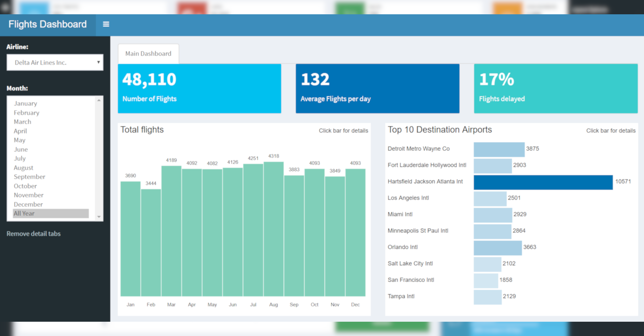Screen dimensions: 644x336
Task: Toggle the sidebar with the hamburger icon
Action: click(106, 24)
